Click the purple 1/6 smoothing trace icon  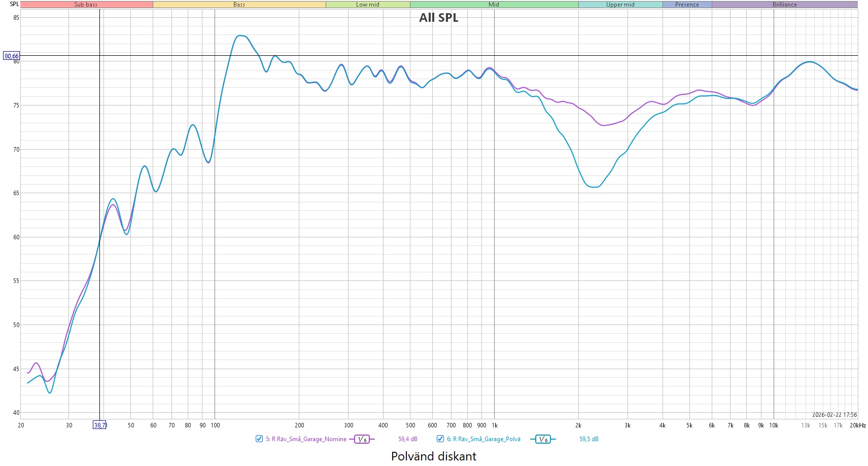[362, 440]
